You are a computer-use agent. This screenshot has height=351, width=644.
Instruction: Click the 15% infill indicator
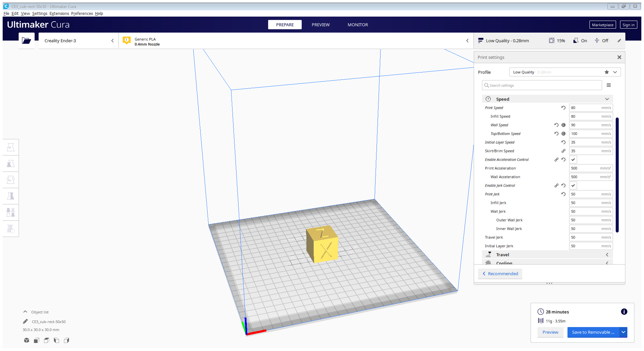pyautogui.click(x=557, y=41)
